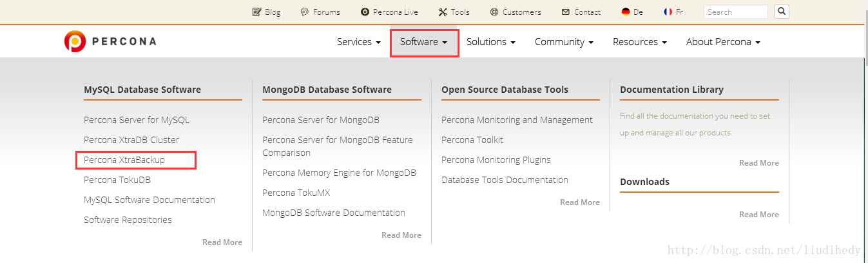The width and height of the screenshot is (868, 263).
Task: Click the search magnifier button
Action: (782, 11)
